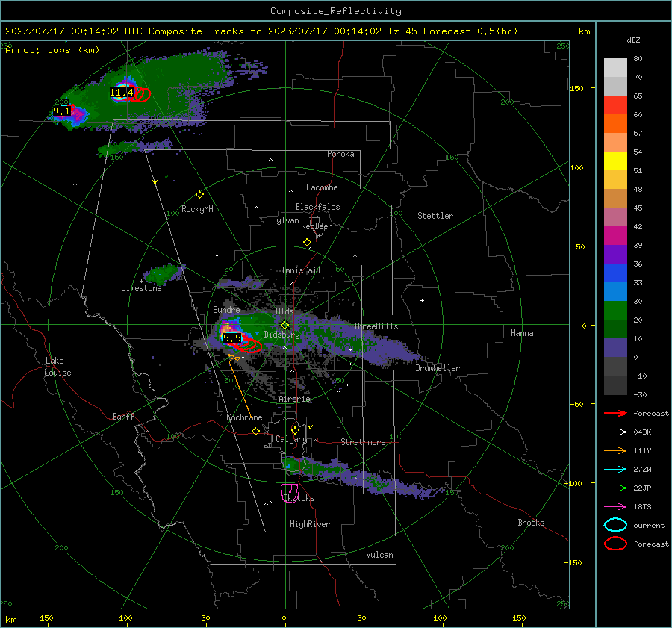Screen dimensions: 672x628
Task: Click the cyan current-position ellipse in the legend
Action: (x=615, y=525)
